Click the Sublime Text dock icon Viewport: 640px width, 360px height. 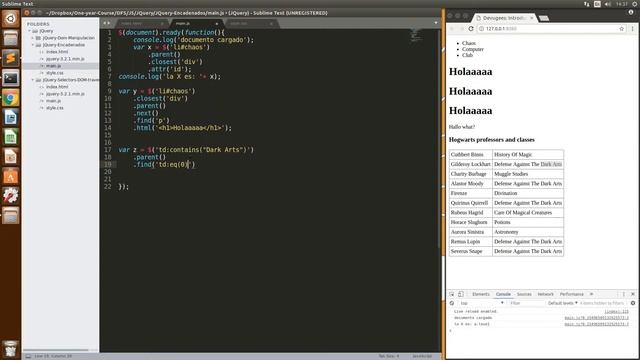click(x=11, y=58)
